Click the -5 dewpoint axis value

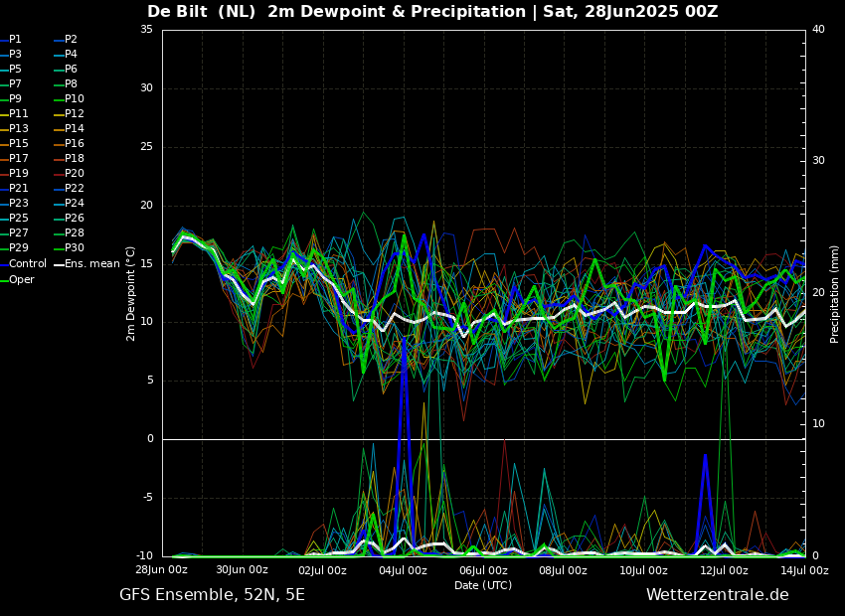[148, 498]
